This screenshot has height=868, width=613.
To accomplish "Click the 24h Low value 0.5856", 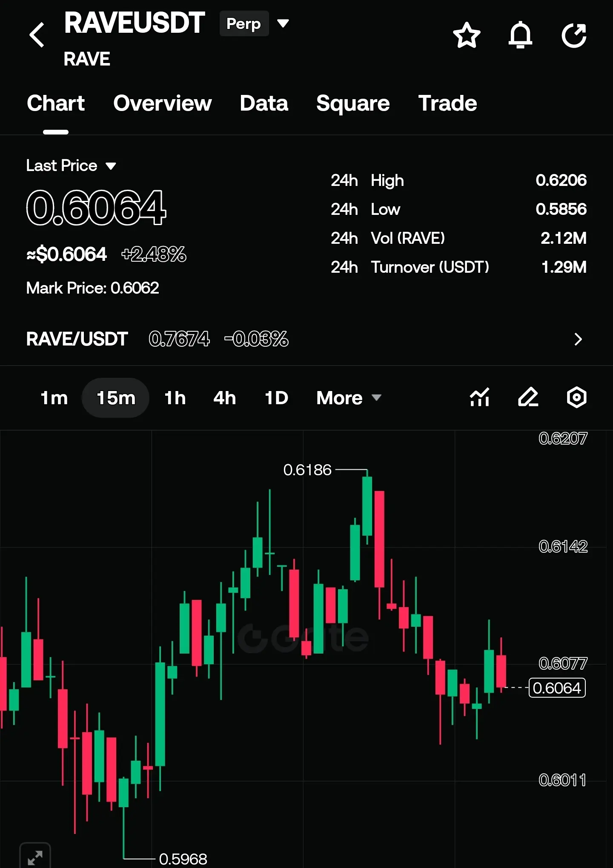I will (561, 209).
